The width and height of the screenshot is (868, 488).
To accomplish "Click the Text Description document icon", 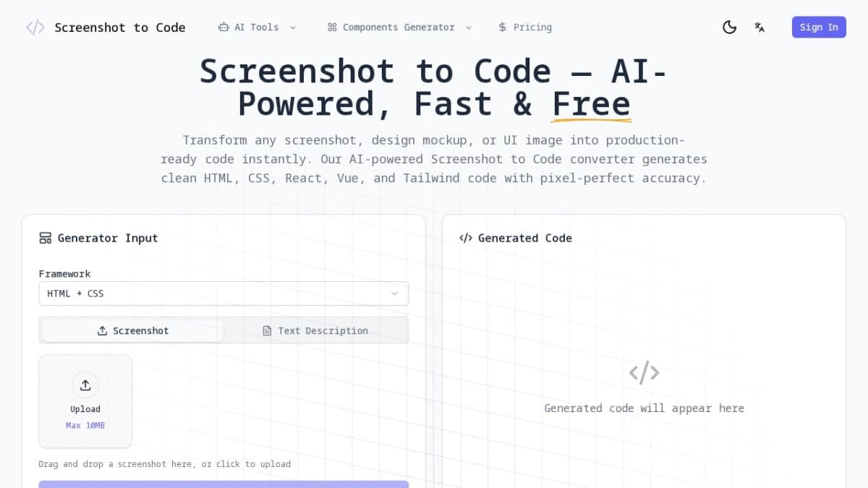I will click(x=267, y=330).
